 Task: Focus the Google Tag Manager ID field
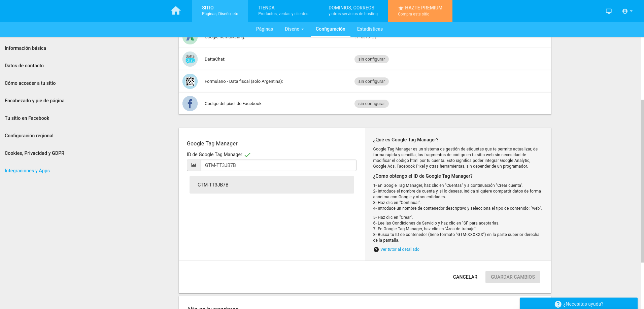[x=278, y=165]
